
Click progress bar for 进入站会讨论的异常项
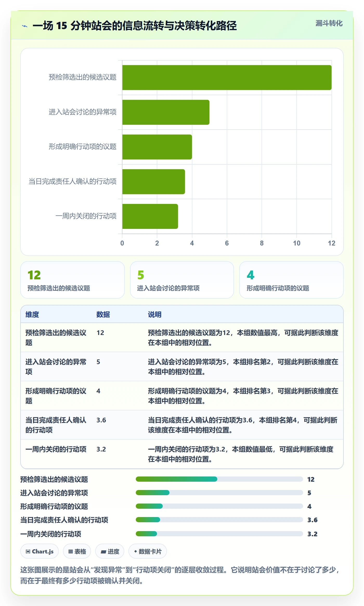pyautogui.click(x=219, y=493)
